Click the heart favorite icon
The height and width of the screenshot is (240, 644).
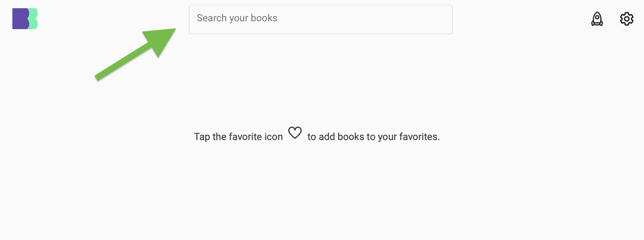295,133
